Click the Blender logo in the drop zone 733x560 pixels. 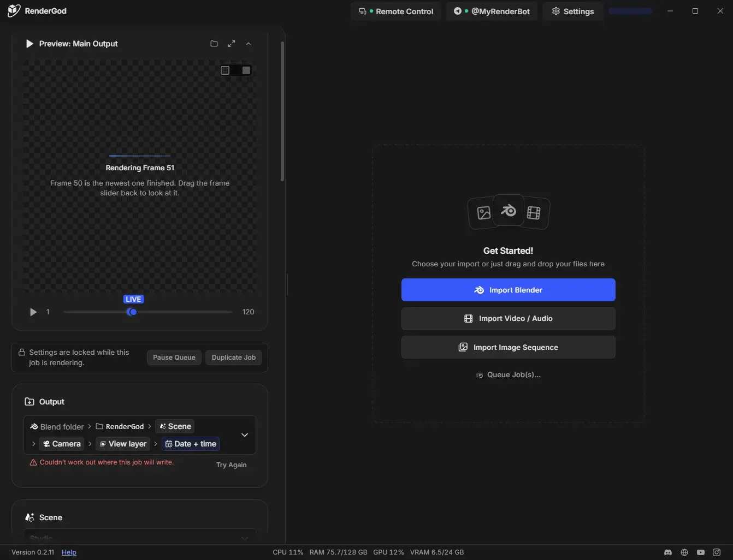[x=509, y=210]
